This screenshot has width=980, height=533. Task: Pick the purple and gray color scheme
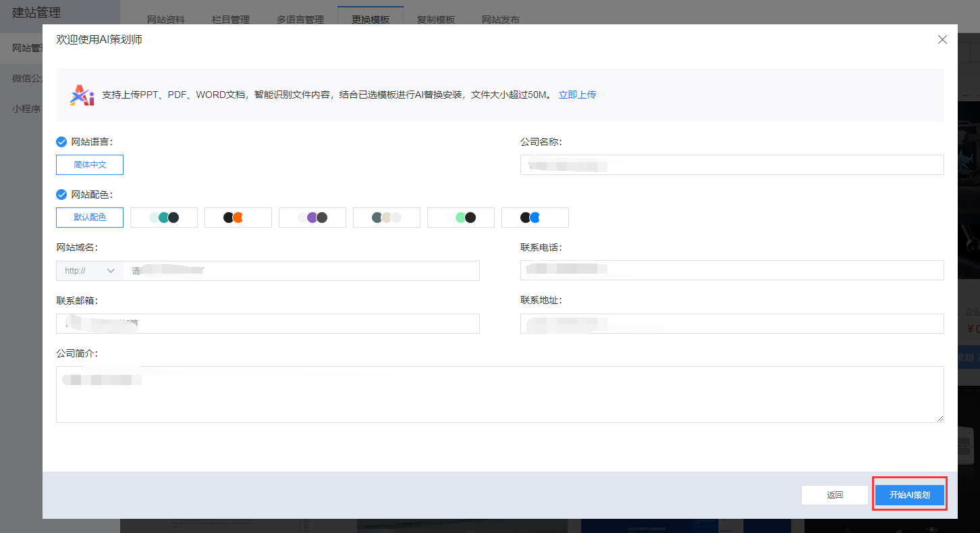tap(312, 218)
